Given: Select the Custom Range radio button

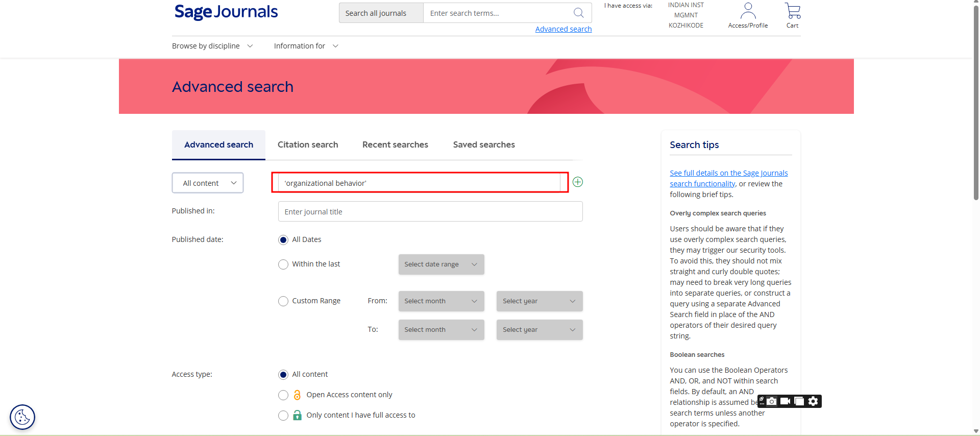Looking at the screenshot, I should point(283,301).
